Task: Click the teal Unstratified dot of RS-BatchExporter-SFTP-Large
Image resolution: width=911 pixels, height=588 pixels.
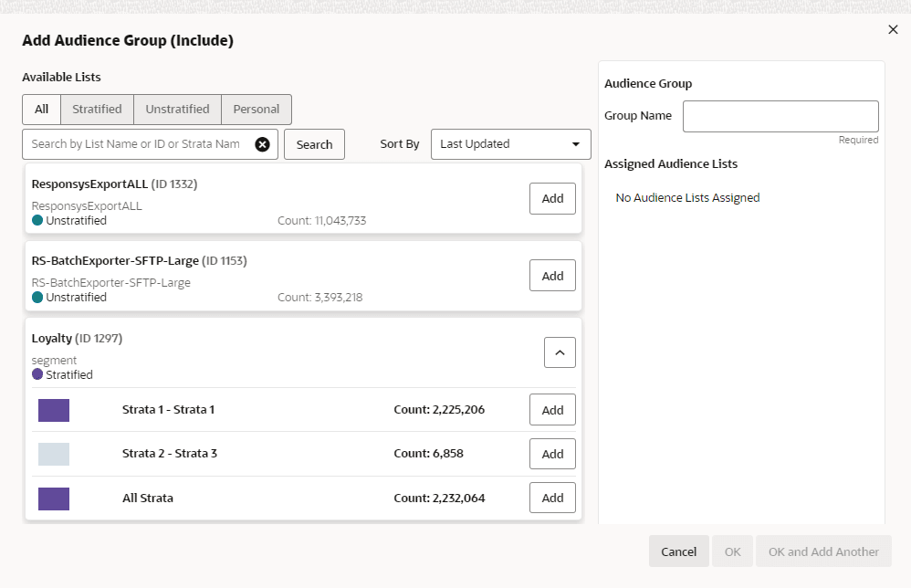Action: pos(37,298)
